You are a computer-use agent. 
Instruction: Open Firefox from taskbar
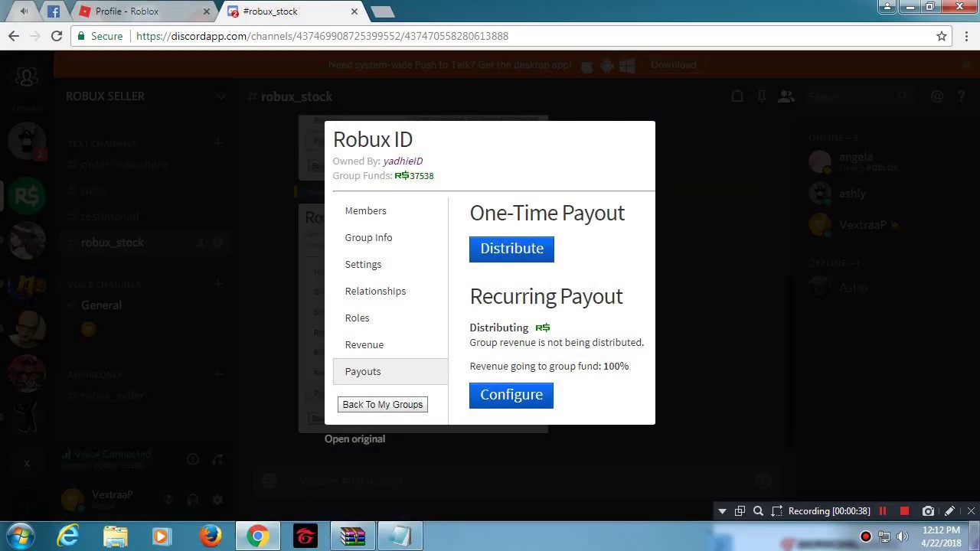tap(211, 536)
